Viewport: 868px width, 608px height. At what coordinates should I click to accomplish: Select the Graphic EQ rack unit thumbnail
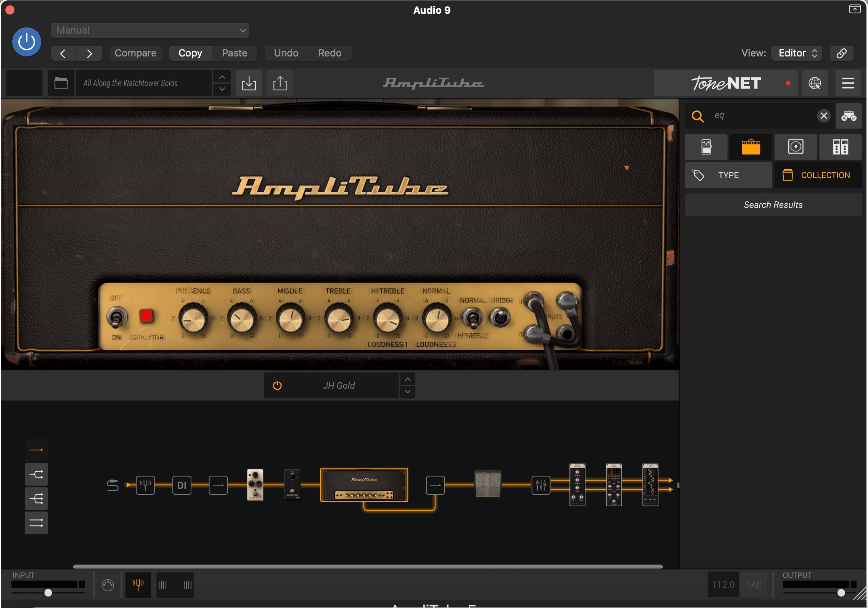tap(650, 485)
